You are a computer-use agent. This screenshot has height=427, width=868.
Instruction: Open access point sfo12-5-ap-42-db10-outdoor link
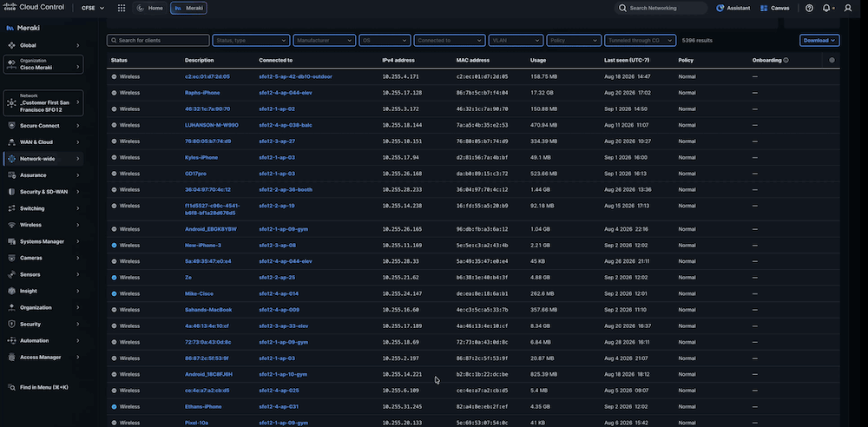pos(296,77)
